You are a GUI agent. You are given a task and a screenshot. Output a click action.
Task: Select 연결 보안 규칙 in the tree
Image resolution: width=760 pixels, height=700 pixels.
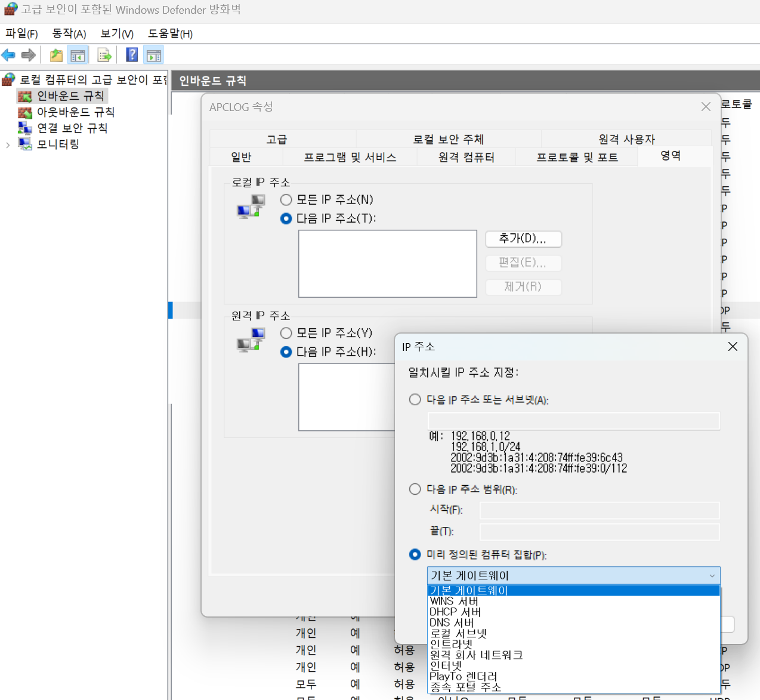[72, 128]
